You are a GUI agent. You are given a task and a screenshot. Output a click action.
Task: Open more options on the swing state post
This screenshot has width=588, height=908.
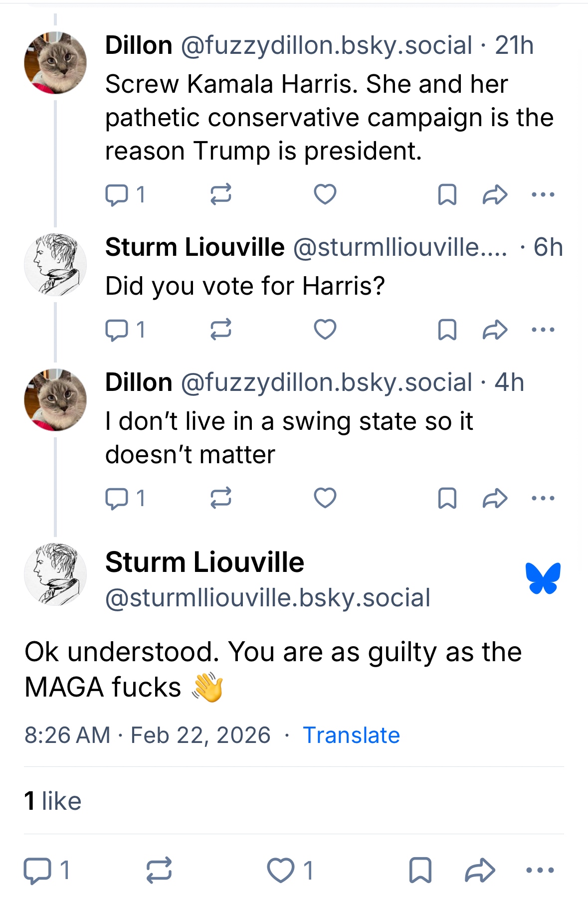click(x=543, y=498)
